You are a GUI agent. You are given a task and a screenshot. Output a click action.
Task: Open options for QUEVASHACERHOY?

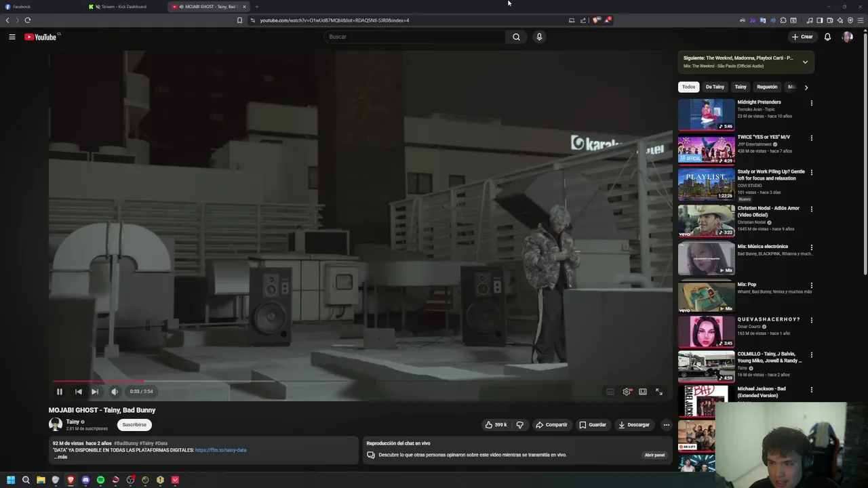pyautogui.click(x=811, y=320)
